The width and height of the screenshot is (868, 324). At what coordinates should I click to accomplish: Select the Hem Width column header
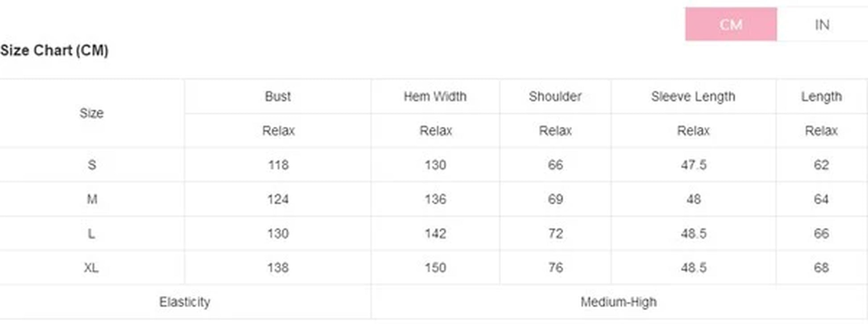(435, 96)
